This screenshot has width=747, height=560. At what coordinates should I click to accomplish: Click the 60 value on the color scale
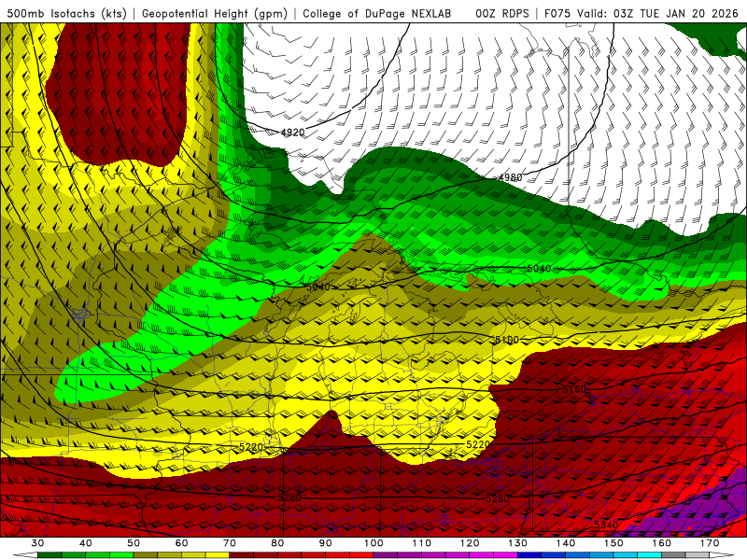181,543
